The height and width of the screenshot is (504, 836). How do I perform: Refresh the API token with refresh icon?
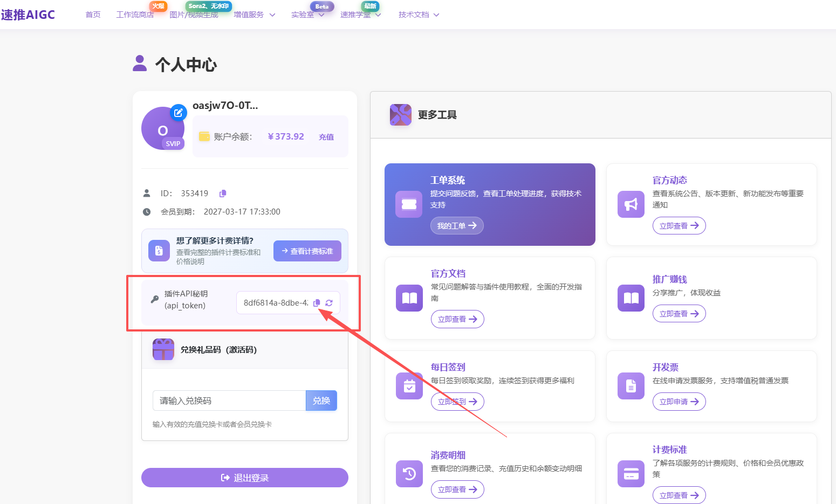coord(329,303)
